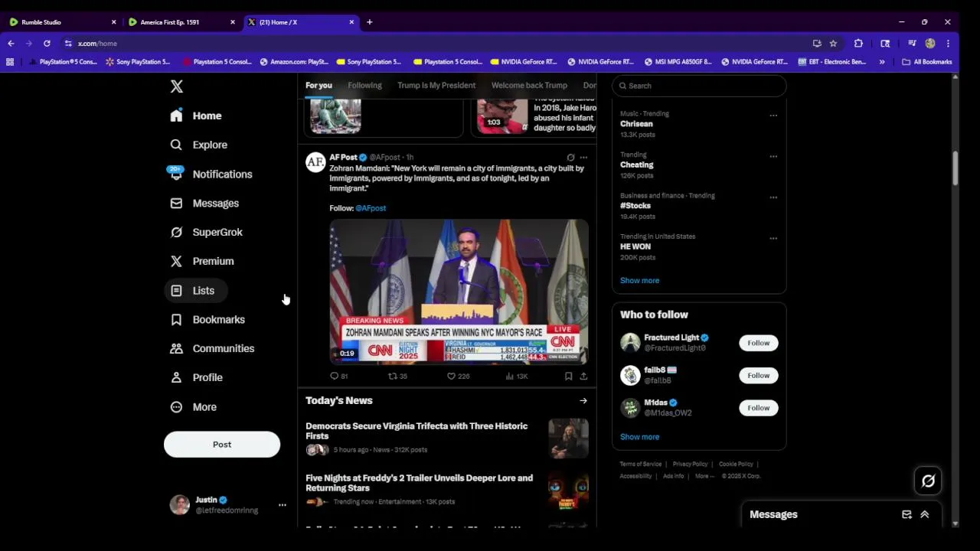
Task: Switch to Welcome back Trump tab
Action: pos(529,85)
